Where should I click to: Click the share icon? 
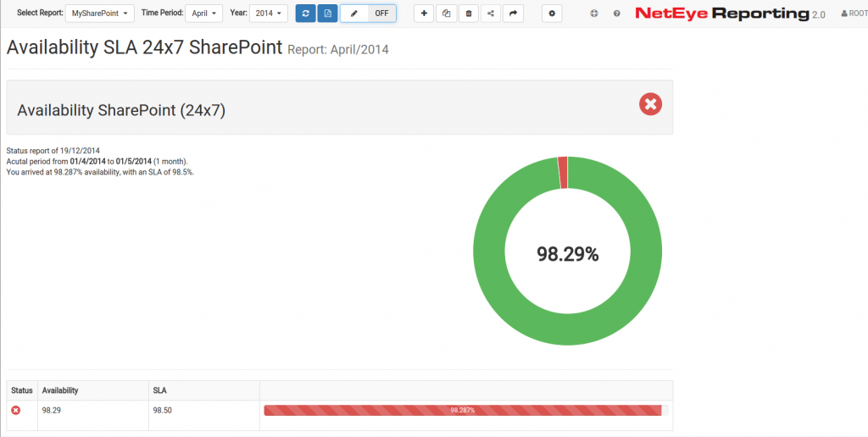(491, 14)
